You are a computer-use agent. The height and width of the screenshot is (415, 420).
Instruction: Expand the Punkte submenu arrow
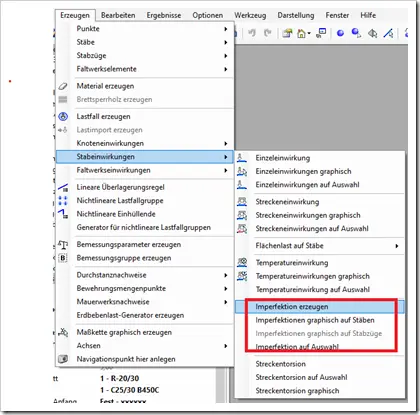226,29
